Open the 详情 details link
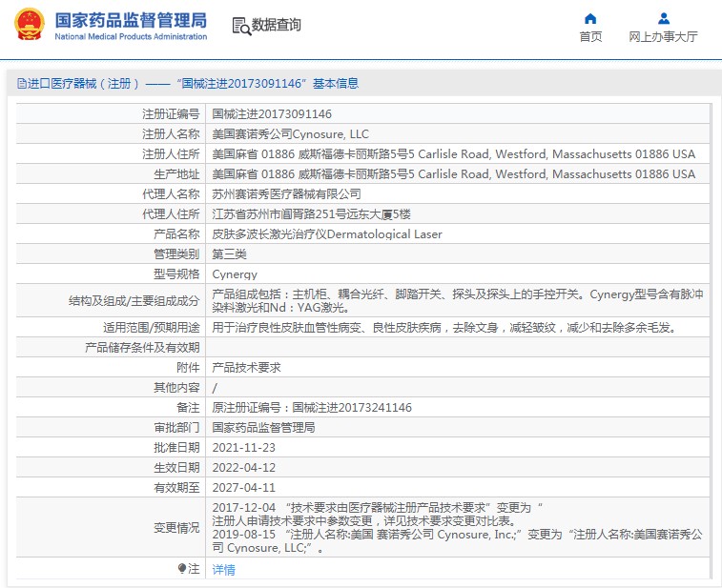 click(x=224, y=570)
